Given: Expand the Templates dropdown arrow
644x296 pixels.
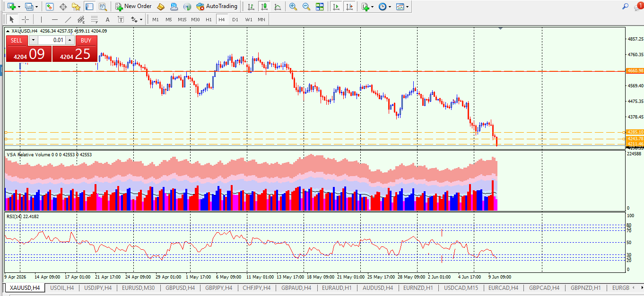Looking at the screenshot, I should click(408, 7).
